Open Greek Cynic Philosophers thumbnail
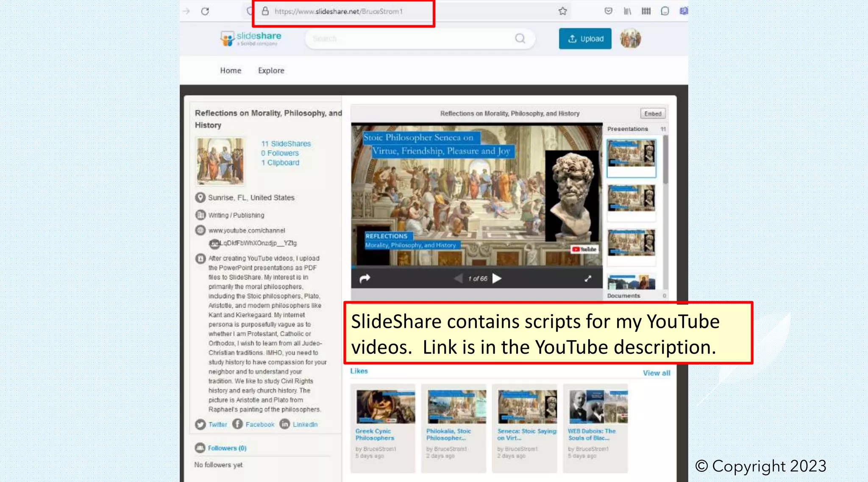 [x=386, y=407]
